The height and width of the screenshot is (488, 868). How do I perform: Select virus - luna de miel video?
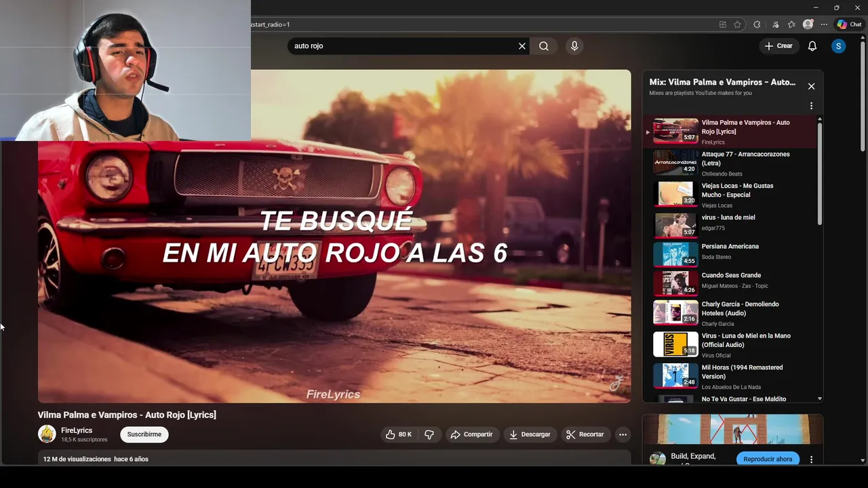coord(730,224)
